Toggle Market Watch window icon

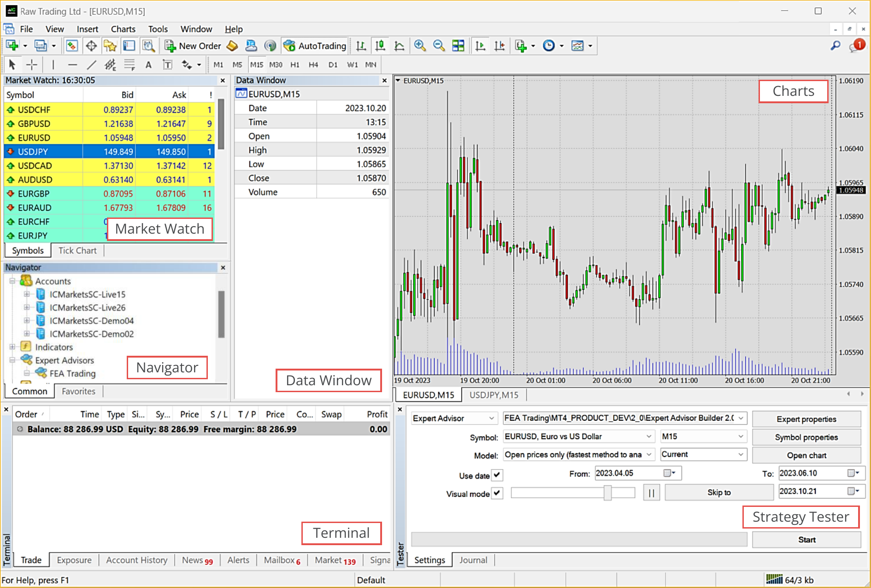(71, 46)
